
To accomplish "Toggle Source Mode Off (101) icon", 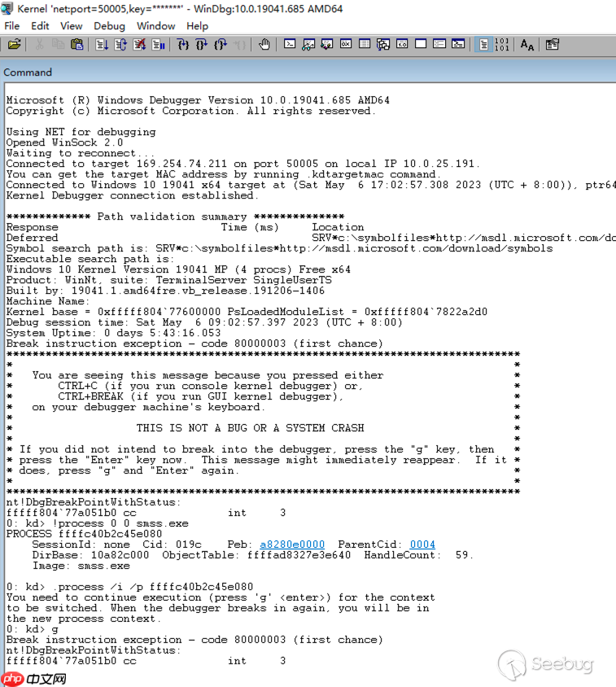I will point(501,44).
